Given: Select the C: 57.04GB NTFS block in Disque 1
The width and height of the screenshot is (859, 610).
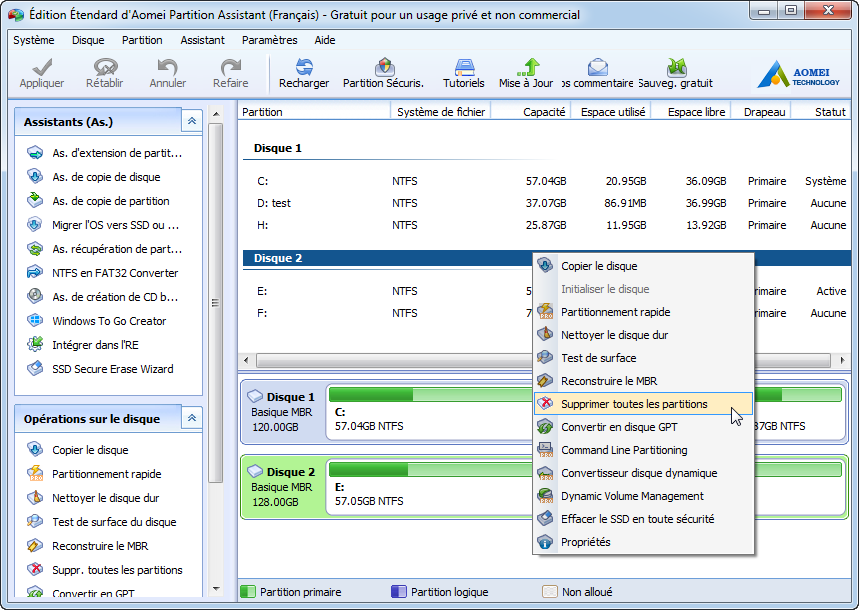Looking at the screenshot, I should [430, 413].
